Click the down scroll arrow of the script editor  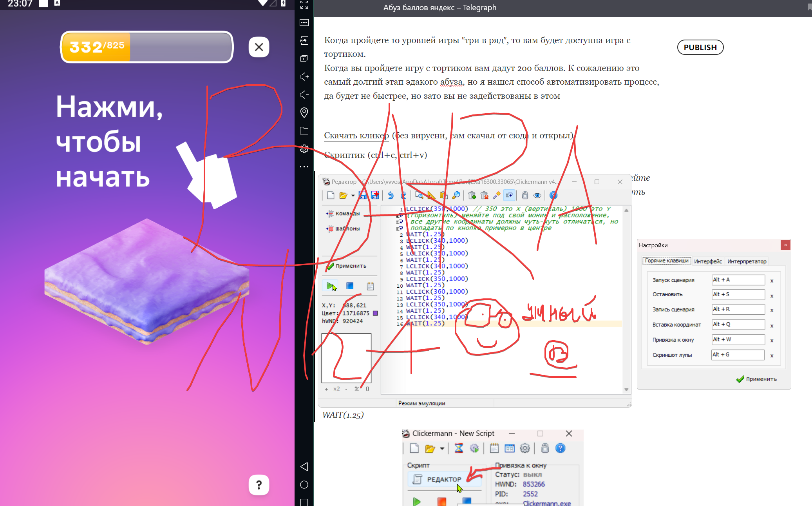(x=626, y=389)
